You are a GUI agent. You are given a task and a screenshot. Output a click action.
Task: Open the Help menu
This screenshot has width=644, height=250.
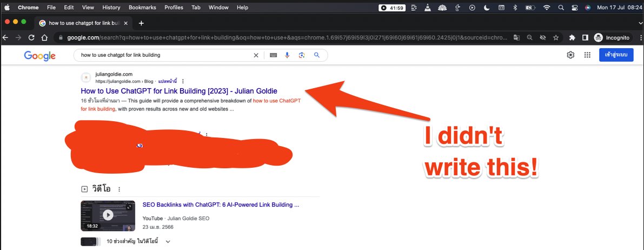coord(243,8)
